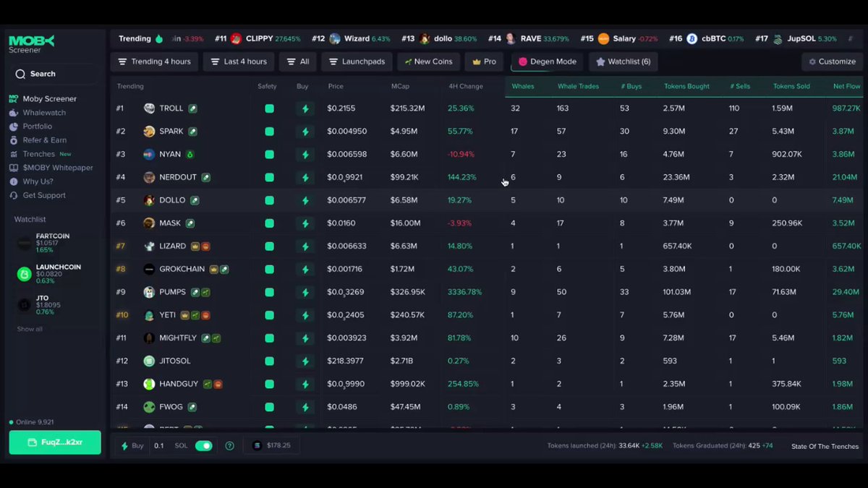Sort by the Whale Trades column header

coord(578,86)
